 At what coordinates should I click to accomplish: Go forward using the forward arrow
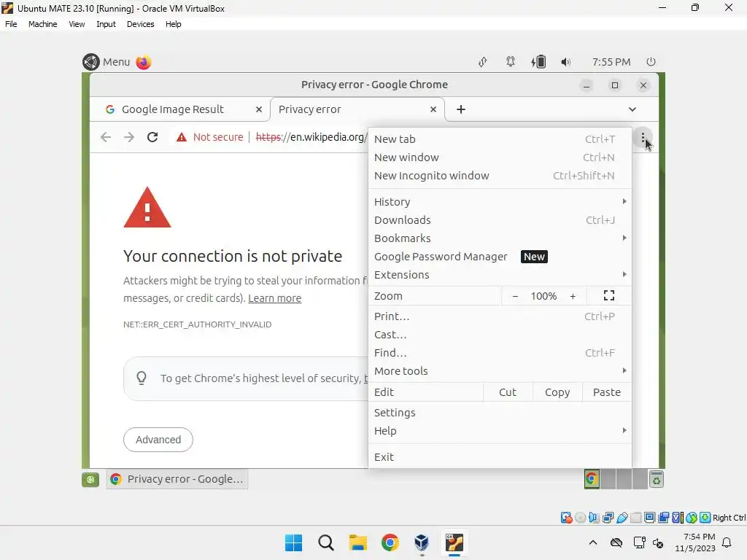[x=129, y=137]
